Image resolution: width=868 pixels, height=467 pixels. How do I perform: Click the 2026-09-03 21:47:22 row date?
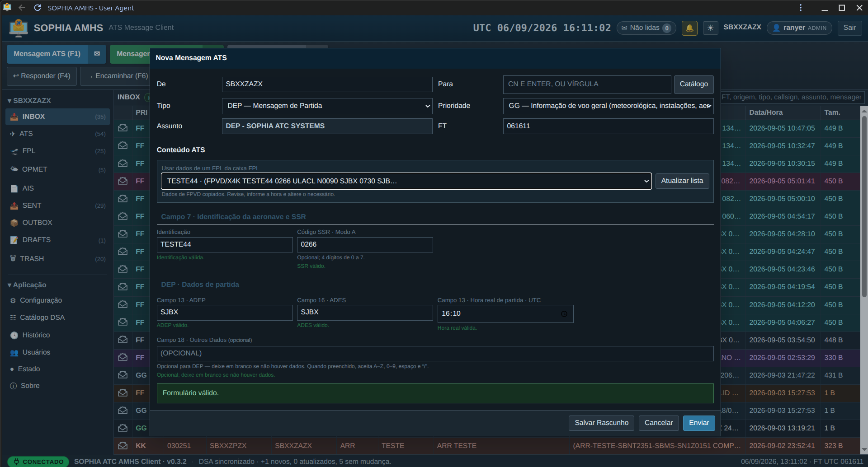point(782,375)
